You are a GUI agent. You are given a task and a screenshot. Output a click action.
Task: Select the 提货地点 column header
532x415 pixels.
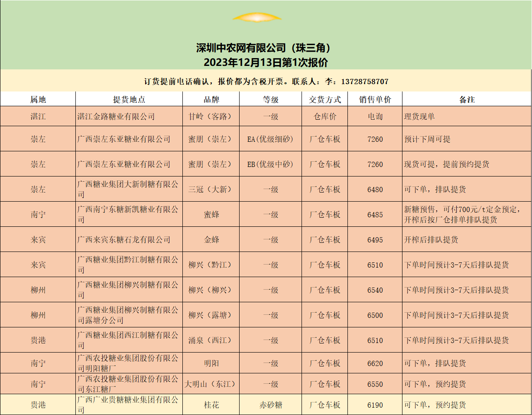pyautogui.click(x=129, y=99)
